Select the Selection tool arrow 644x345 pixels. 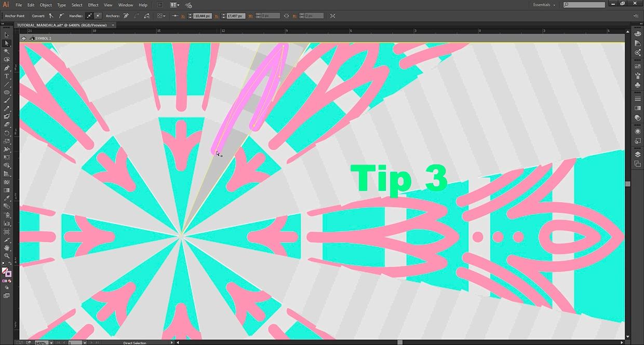pos(7,35)
